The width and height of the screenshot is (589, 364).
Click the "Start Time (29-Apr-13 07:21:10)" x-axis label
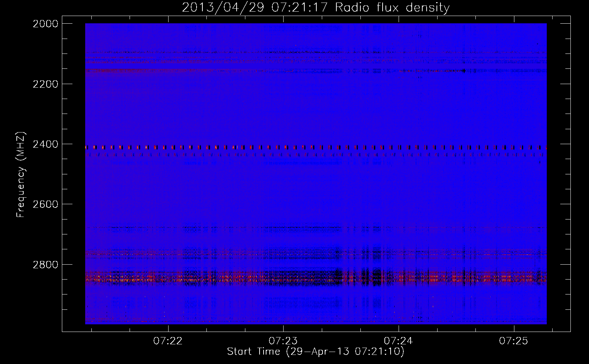coord(316,352)
